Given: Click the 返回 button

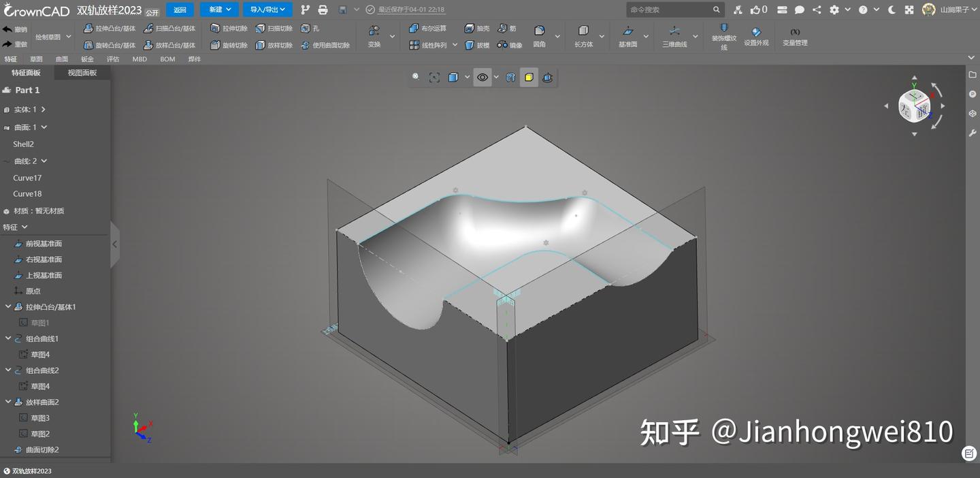Looking at the screenshot, I should click(180, 10).
